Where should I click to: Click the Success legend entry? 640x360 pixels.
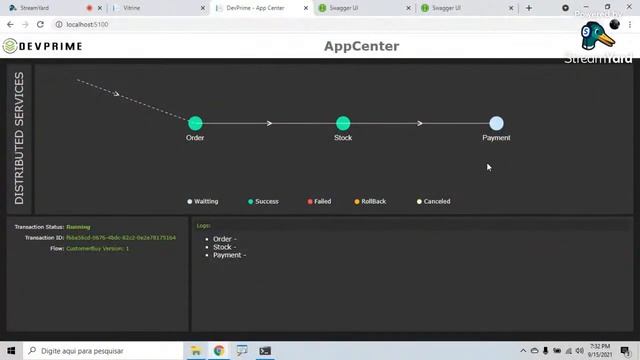(263, 201)
